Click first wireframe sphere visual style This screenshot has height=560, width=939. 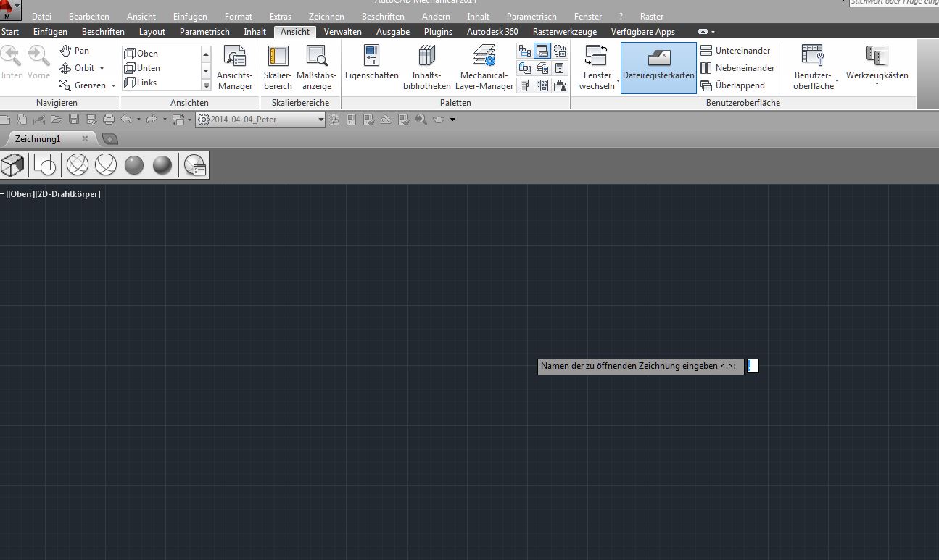pos(78,165)
